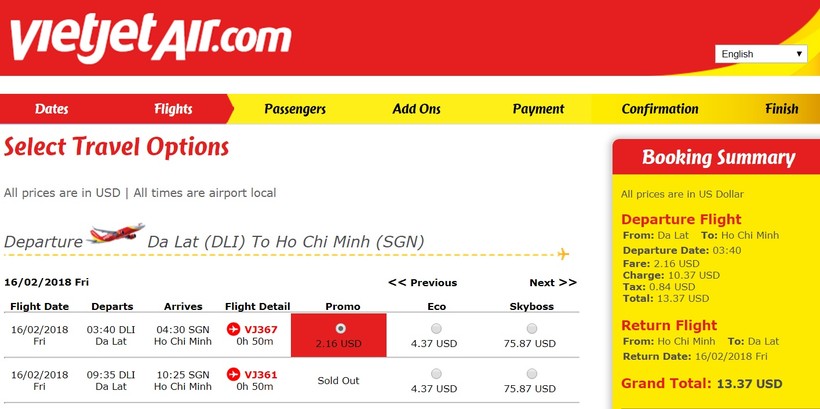Jump to the Payment step
820x409 pixels.
click(x=538, y=109)
